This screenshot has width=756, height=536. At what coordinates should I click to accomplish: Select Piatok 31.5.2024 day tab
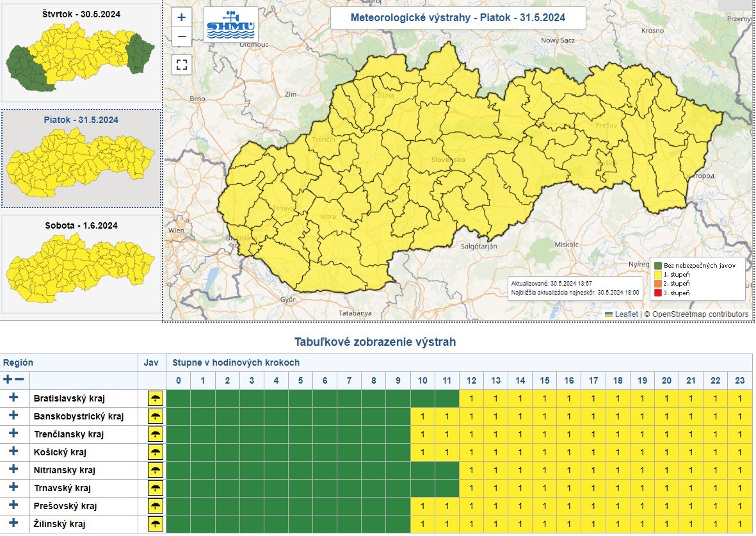click(81, 158)
